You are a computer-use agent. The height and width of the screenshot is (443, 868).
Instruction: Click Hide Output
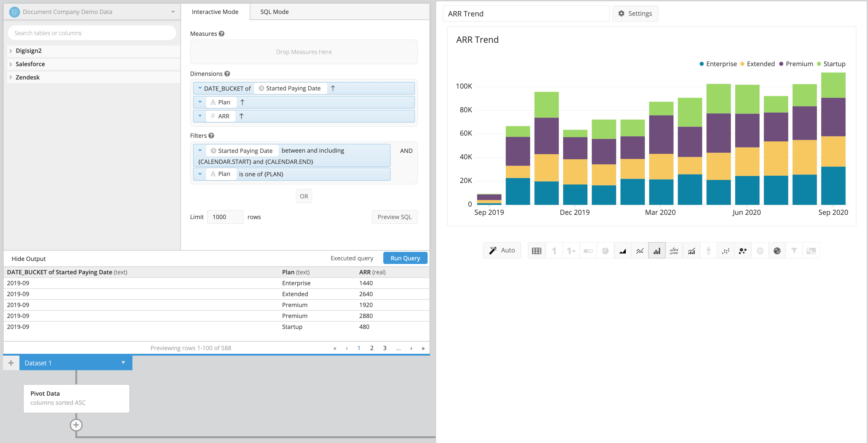(x=29, y=259)
